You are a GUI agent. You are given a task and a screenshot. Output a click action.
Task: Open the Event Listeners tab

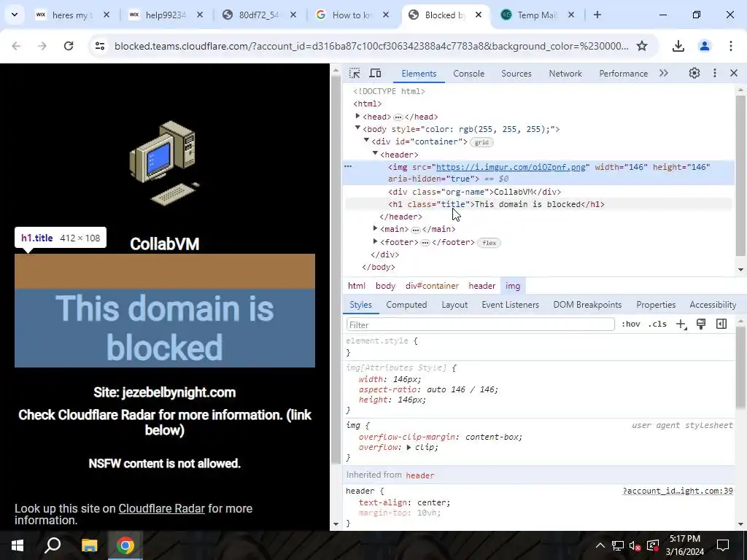click(510, 305)
